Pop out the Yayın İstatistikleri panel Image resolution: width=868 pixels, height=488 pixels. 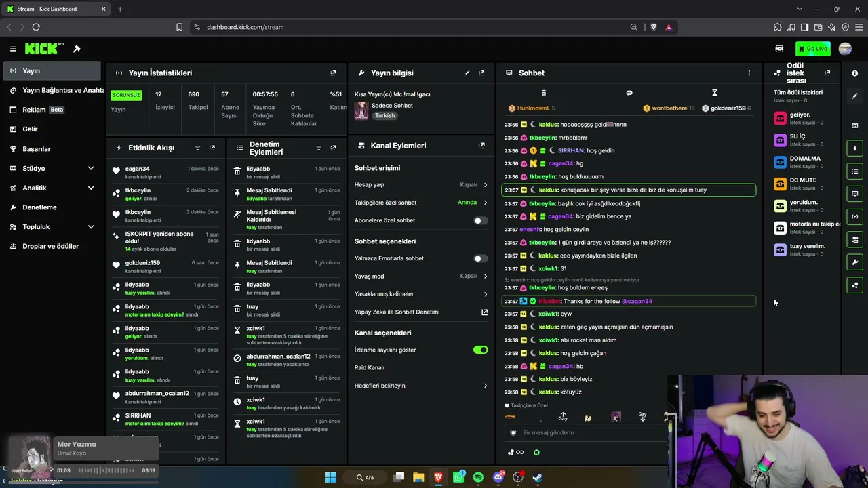click(x=333, y=73)
